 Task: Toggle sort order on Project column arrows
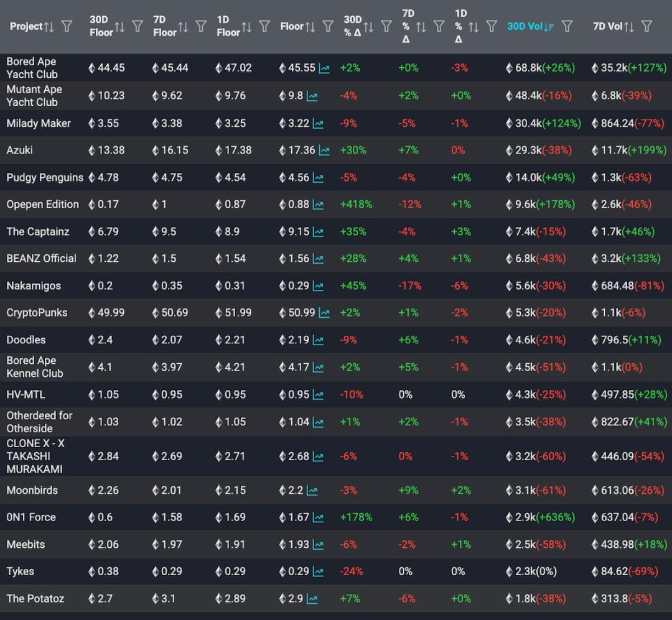pyautogui.click(x=49, y=26)
